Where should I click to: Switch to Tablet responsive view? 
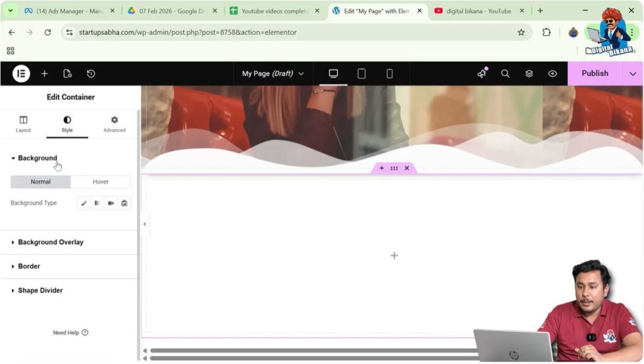point(361,74)
